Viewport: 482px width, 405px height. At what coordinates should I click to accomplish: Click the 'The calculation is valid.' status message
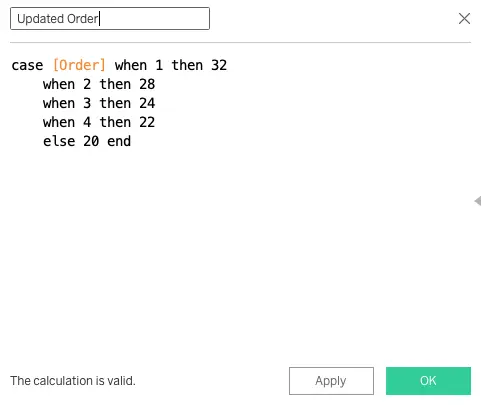(73, 381)
